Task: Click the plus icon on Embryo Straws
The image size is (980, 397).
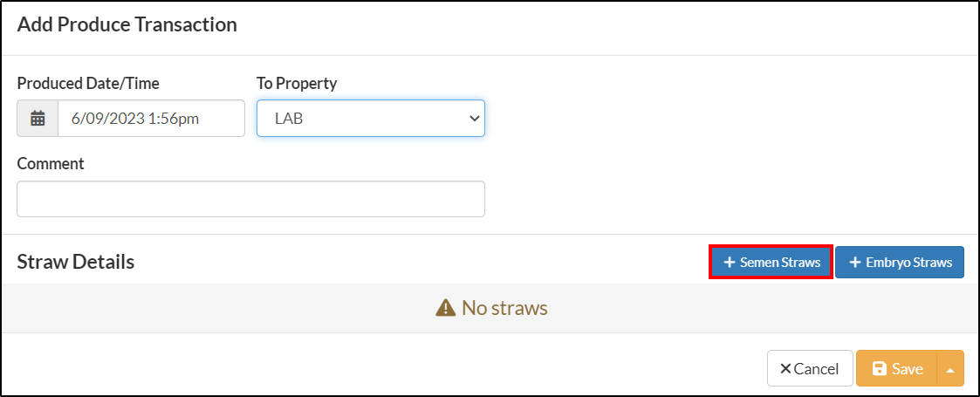Action: (x=855, y=263)
